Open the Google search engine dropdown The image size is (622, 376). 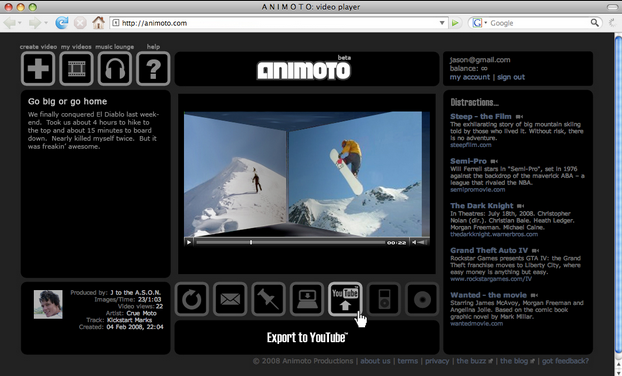pyautogui.click(x=485, y=23)
